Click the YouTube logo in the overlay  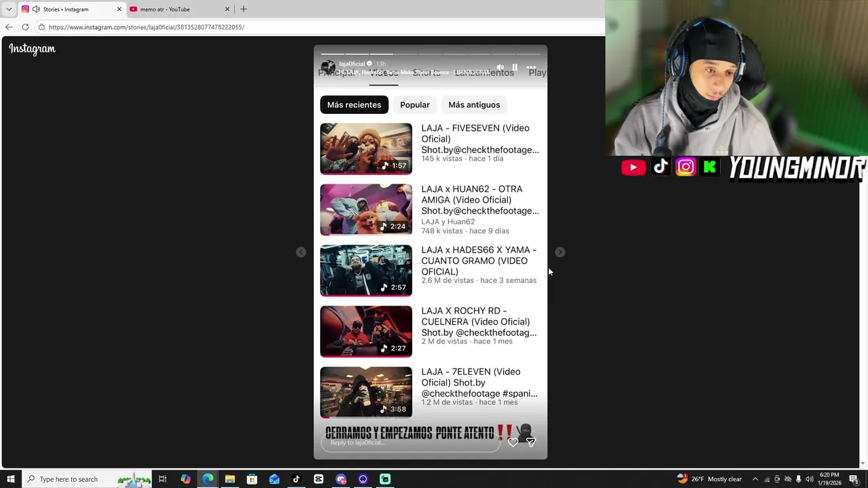633,167
